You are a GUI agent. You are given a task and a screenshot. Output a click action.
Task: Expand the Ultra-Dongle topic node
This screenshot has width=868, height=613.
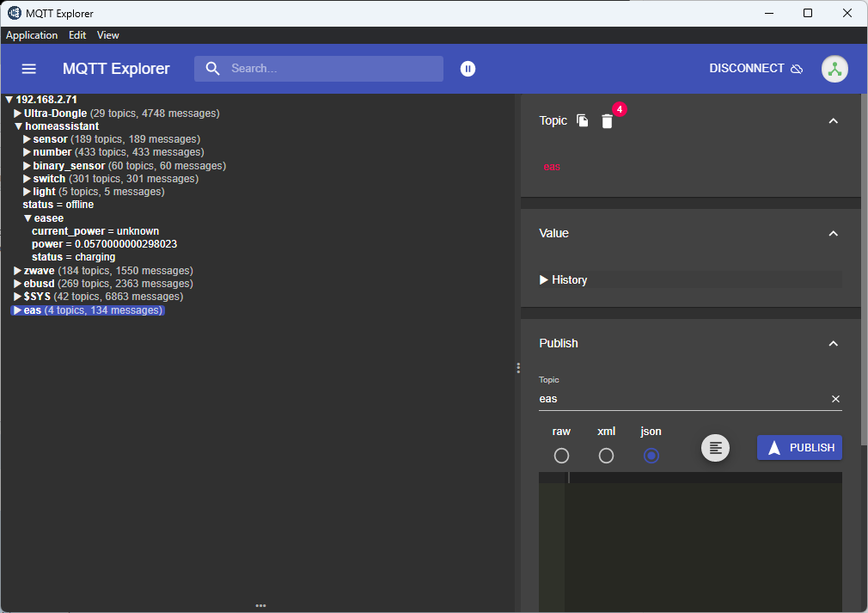(x=18, y=113)
